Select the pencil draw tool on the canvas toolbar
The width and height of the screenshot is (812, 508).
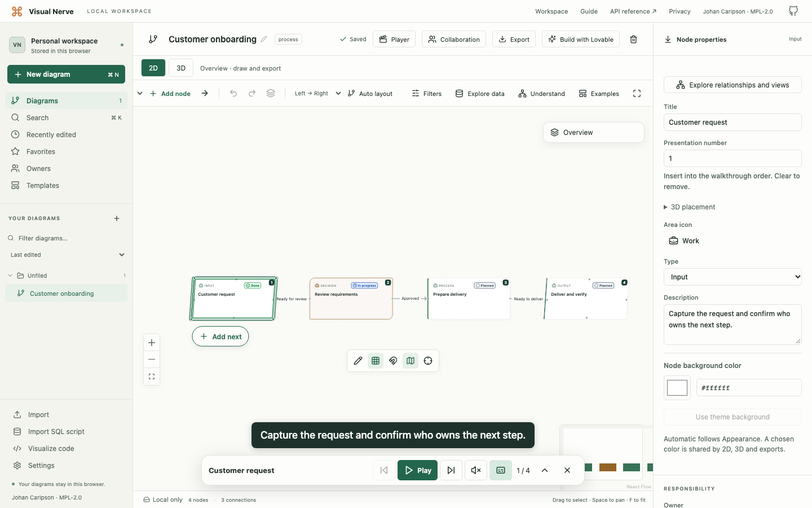tap(358, 361)
